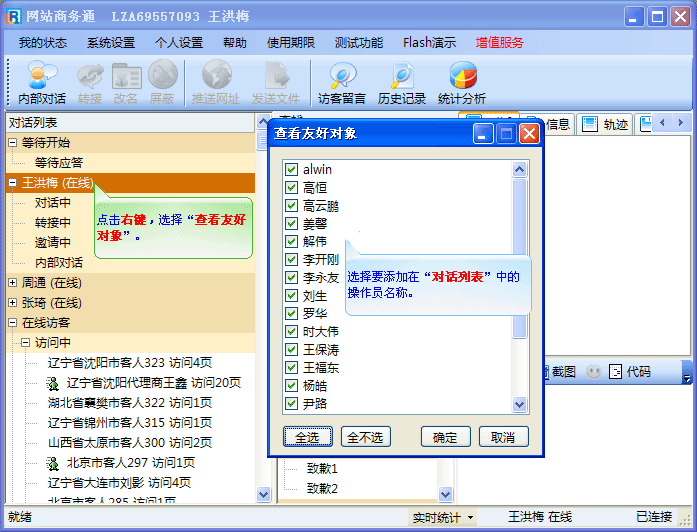
Task: Open 统计分析 statistics chart icon
Action: click(462, 82)
